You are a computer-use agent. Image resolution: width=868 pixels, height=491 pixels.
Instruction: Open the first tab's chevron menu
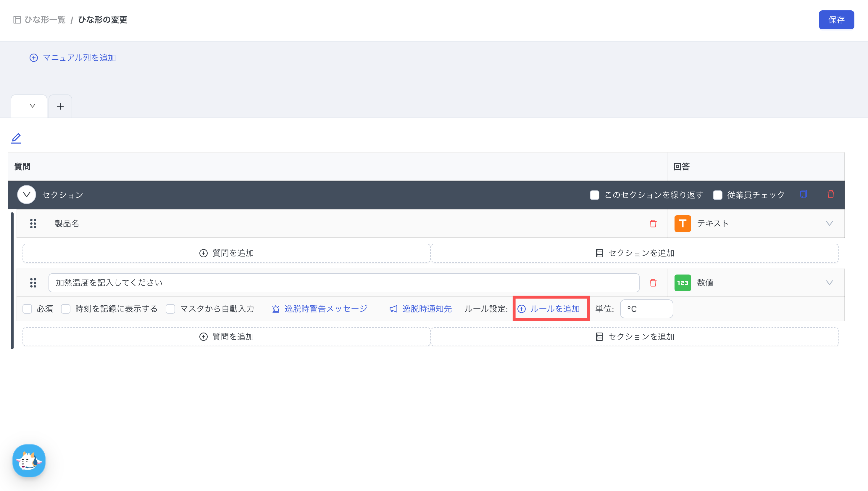coord(32,106)
